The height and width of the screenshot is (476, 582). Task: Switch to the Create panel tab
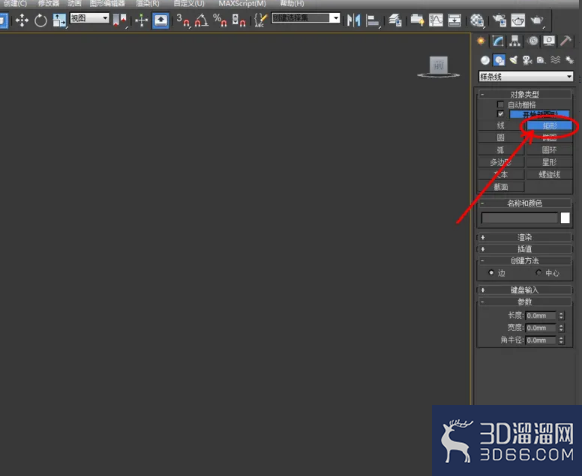coord(481,41)
